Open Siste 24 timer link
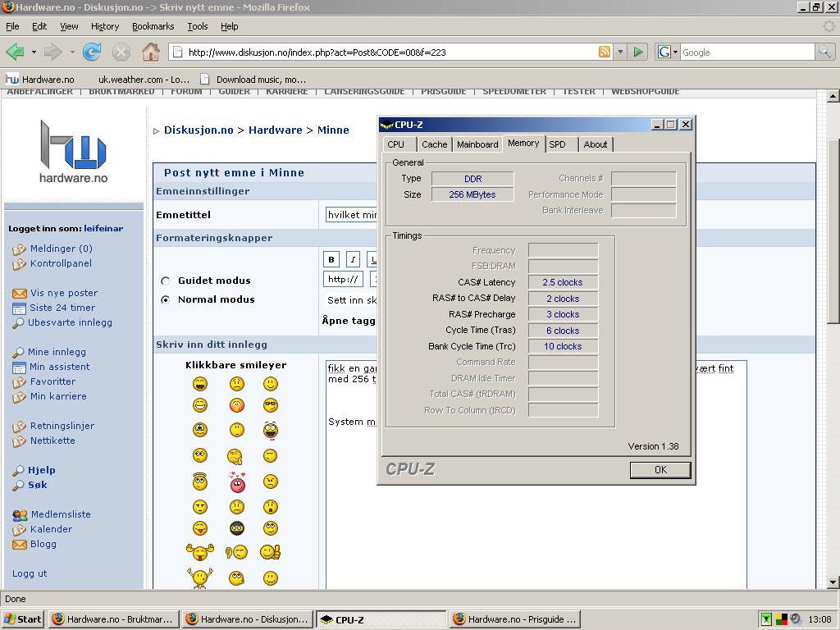Screen dimensions: 840x630 click(62, 308)
